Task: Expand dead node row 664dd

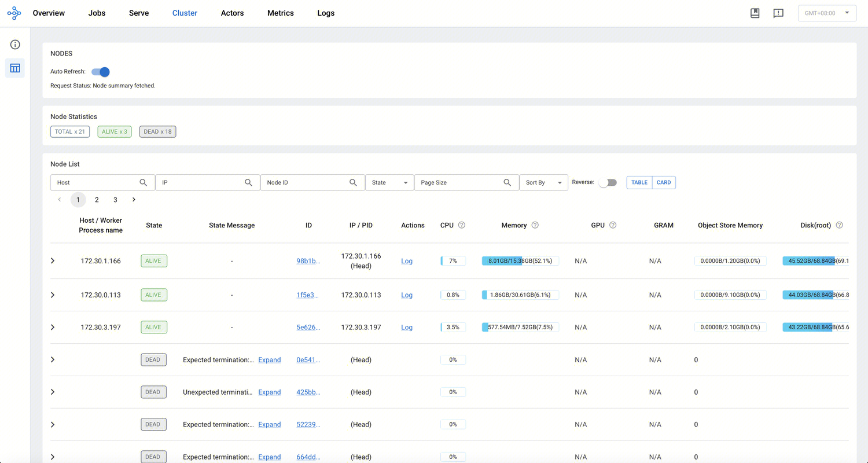Action: [53, 457]
